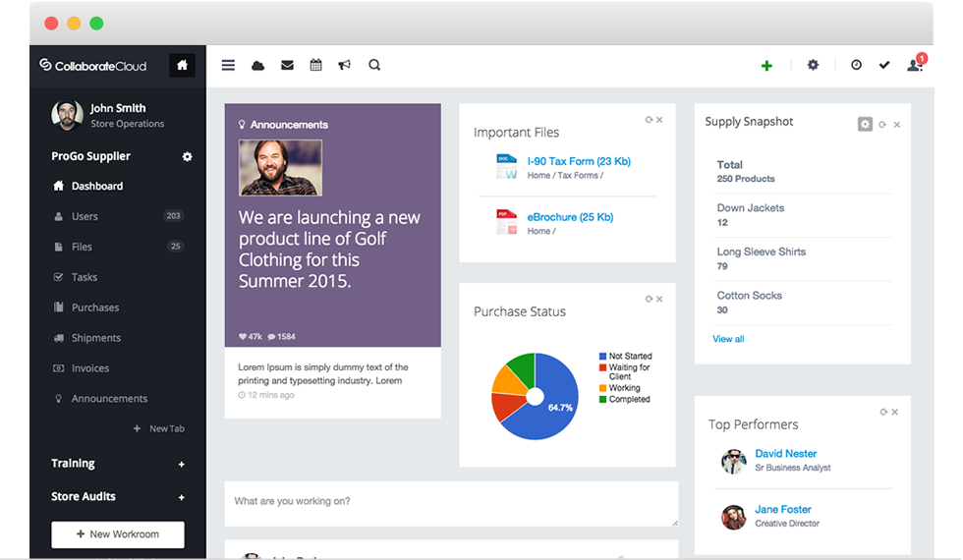
Task: Click the I-90 Tax Form document icon
Action: 507,166
